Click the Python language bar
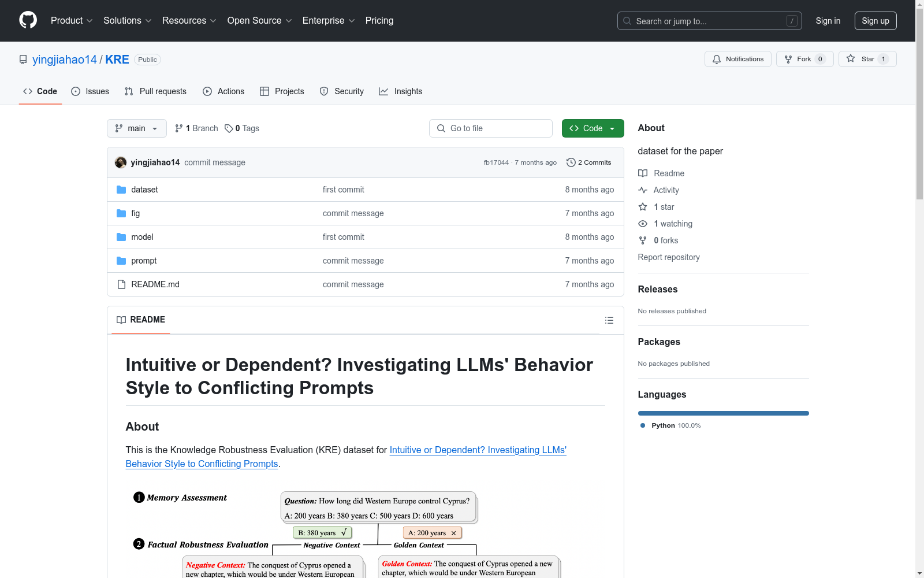924x578 pixels. pyautogui.click(x=724, y=413)
